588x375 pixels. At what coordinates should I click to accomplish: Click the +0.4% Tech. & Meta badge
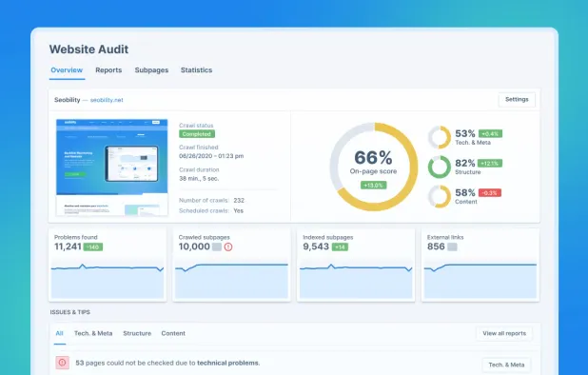point(490,134)
